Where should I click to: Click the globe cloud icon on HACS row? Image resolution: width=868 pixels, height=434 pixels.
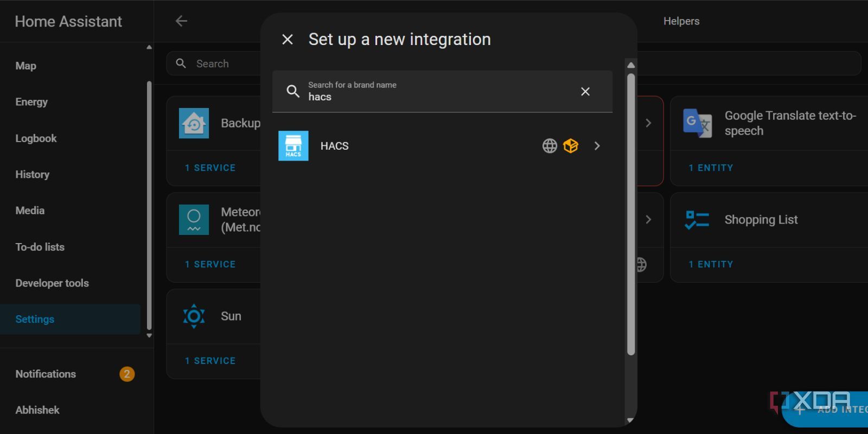(x=550, y=146)
